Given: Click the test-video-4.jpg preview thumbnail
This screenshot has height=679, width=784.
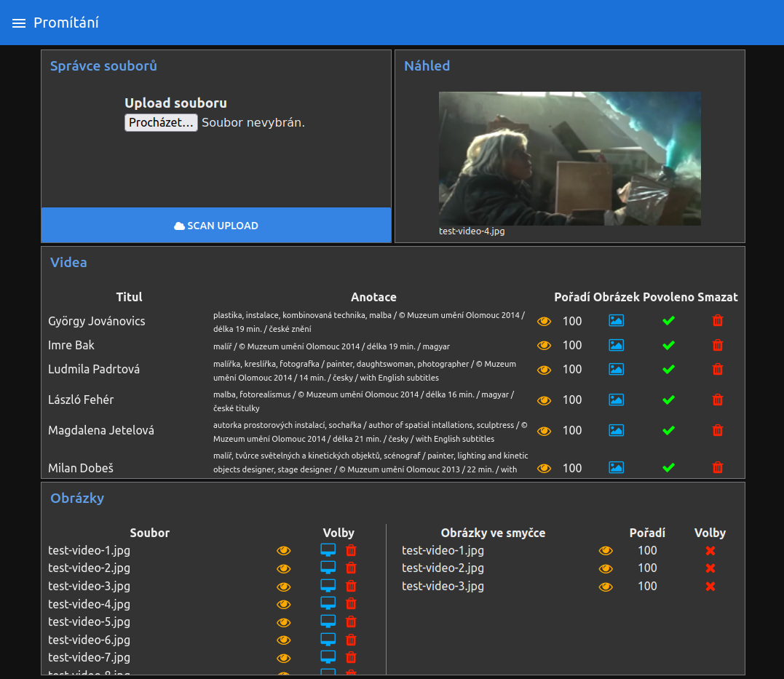Looking at the screenshot, I should pyautogui.click(x=569, y=158).
